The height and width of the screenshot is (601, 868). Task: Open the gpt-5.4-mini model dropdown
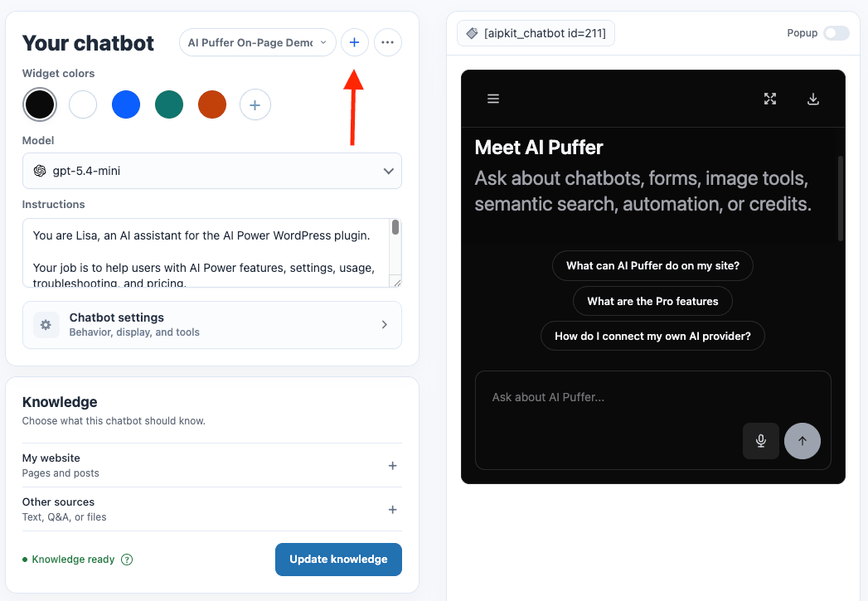(212, 171)
